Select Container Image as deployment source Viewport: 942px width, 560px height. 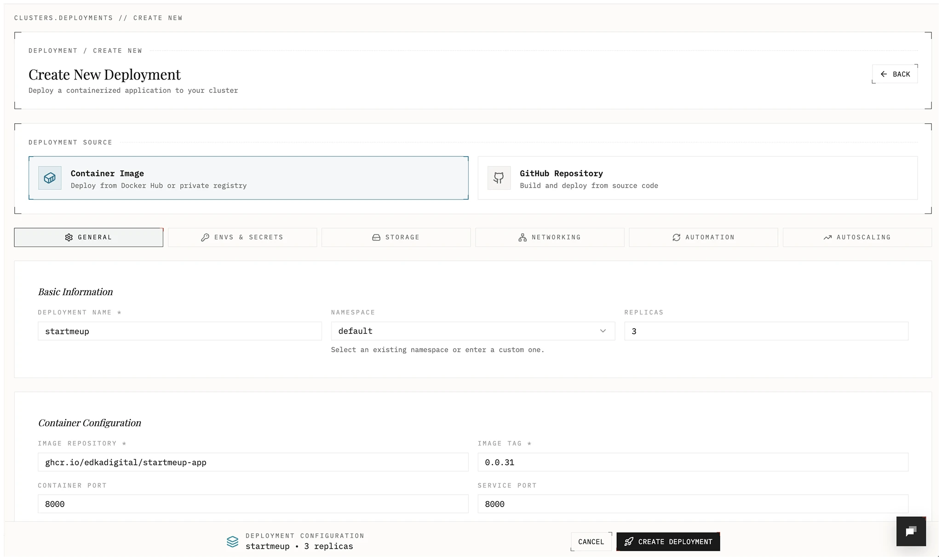tap(248, 178)
